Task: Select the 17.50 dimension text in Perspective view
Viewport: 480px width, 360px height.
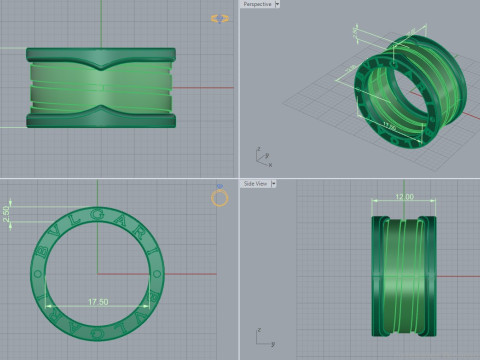Action: pos(389,126)
